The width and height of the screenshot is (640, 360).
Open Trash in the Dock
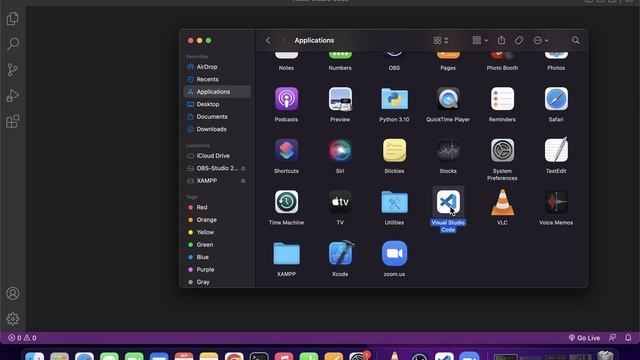(x=605, y=356)
